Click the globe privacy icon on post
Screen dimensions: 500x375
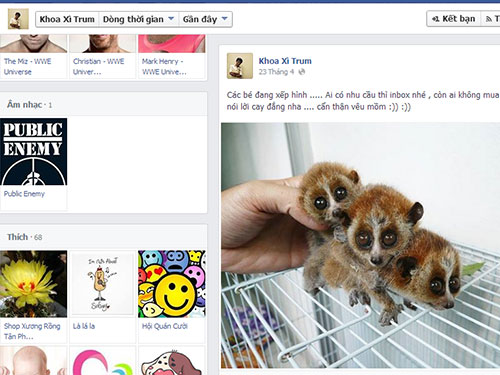pyautogui.click(x=302, y=72)
